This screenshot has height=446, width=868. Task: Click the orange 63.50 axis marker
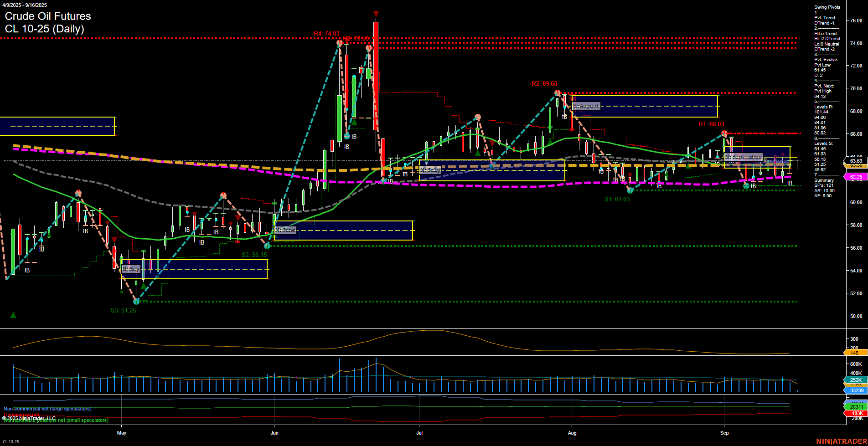pos(855,167)
